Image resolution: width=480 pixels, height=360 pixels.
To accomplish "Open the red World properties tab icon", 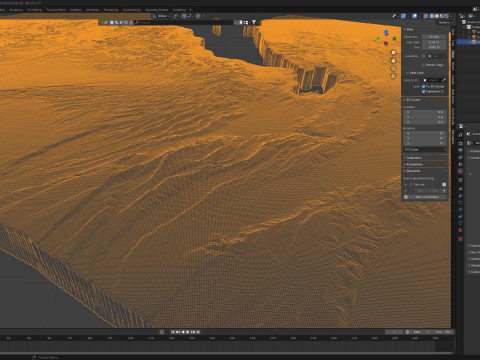I will pos(460,171).
